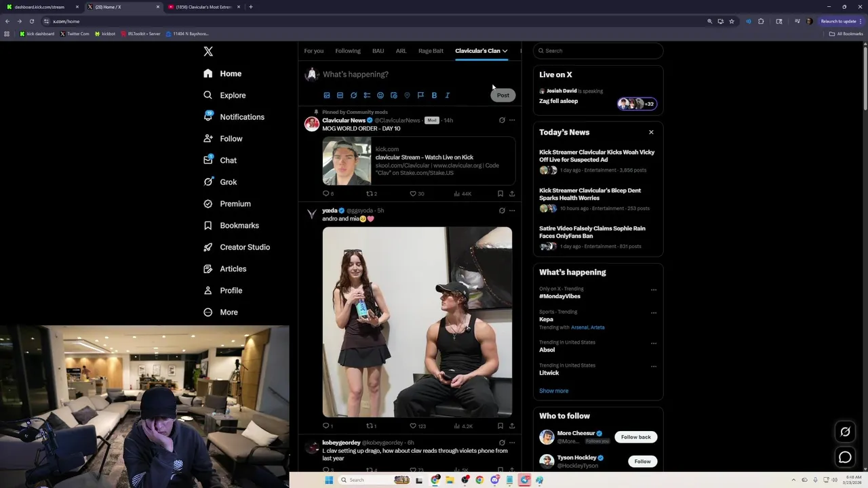Follow back More Cheesur
The width and height of the screenshot is (868, 488).
tap(636, 437)
